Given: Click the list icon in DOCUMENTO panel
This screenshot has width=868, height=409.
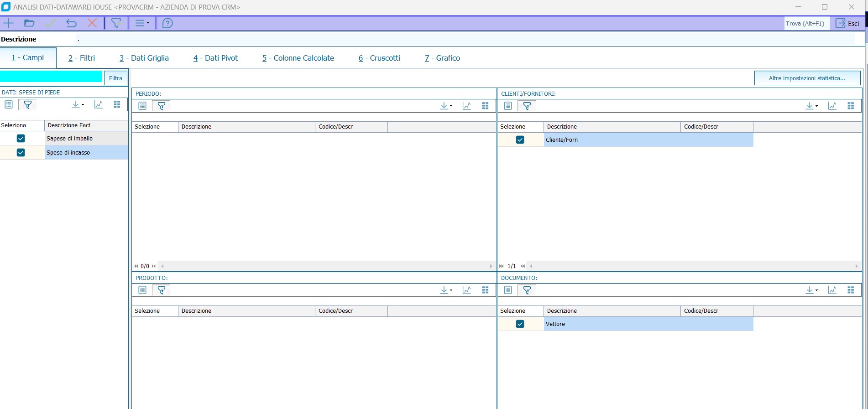Looking at the screenshot, I should [x=508, y=290].
